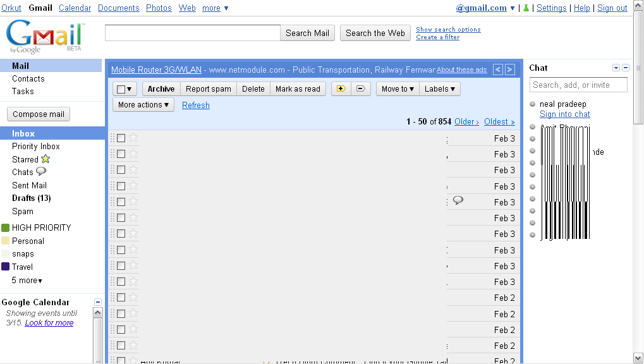Open the More actions dropdown
This screenshot has width=644, height=364.
pos(143,105)
